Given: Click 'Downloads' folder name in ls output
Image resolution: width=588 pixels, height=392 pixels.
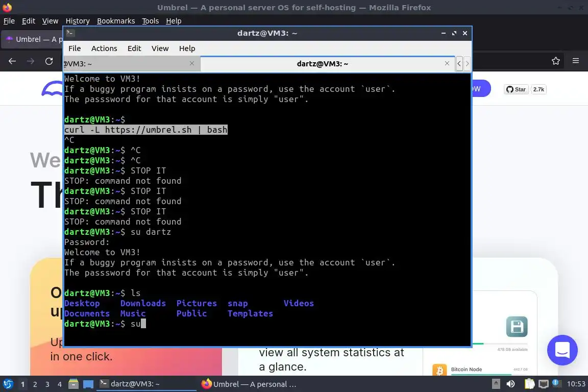Looking at the screenshot, I should point(143,303).
